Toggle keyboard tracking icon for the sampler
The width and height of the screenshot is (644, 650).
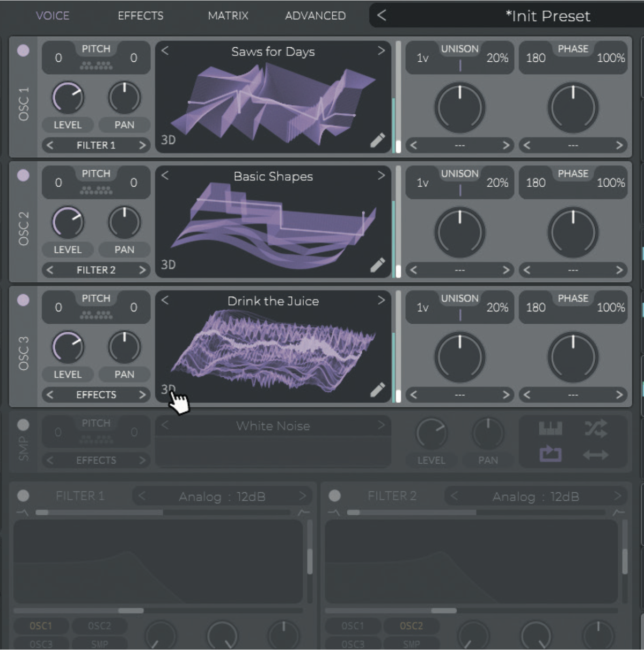coord(551,428)
